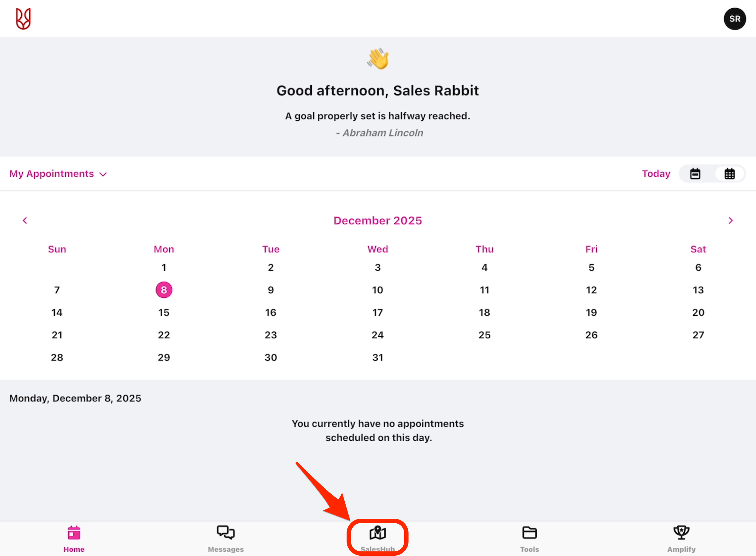Viewport: 756px width, 556px height.
Task: Go to next month
Action: click(730, 220)
